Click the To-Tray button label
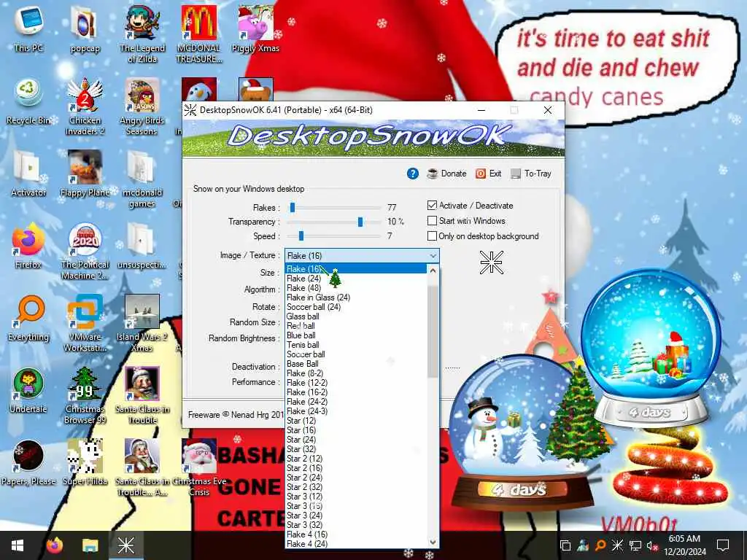 pos(538,174)
